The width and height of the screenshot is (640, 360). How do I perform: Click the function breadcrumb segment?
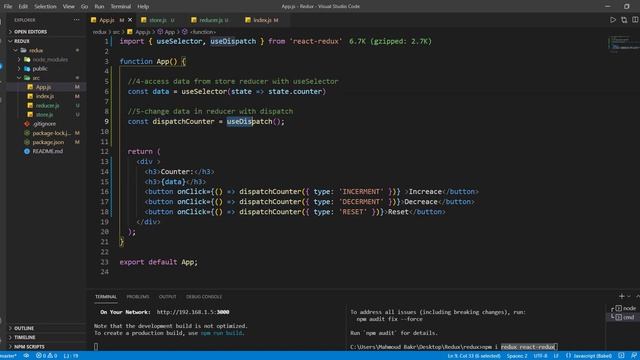tap(199, 32)
